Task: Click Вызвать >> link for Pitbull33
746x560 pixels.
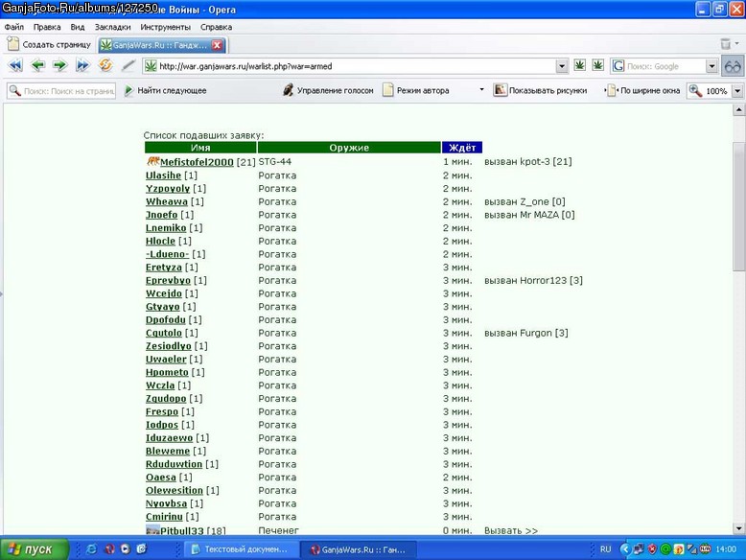Action: 511,530
